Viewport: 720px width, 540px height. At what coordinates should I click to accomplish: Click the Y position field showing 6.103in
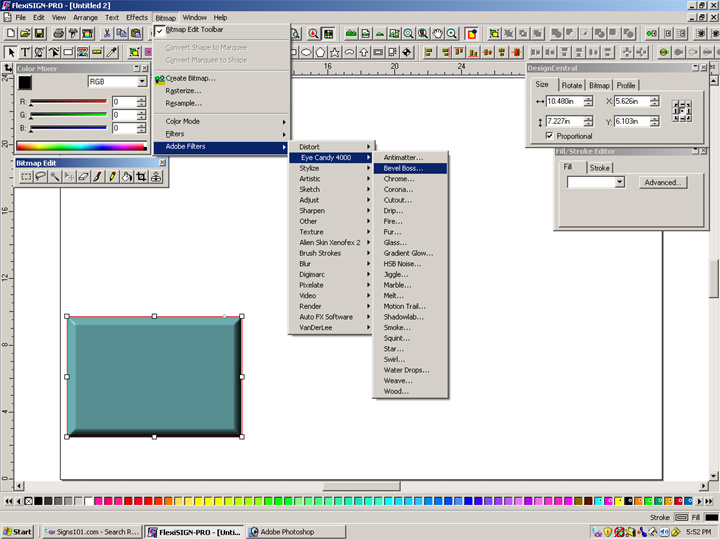[632, 121]
